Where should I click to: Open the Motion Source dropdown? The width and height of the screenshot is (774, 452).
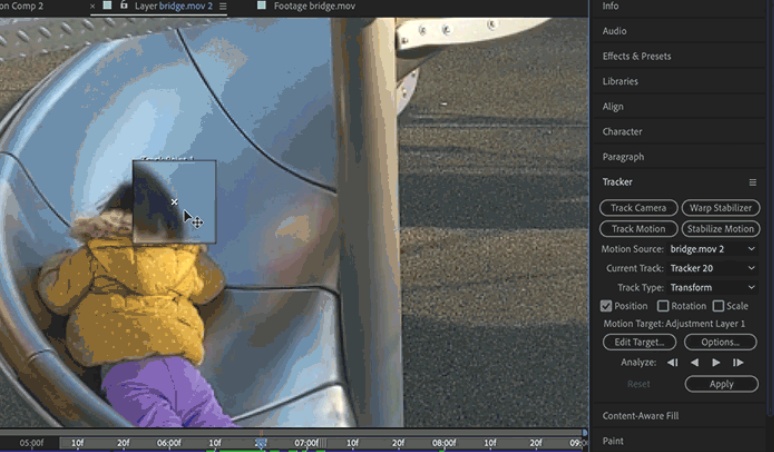712,249
